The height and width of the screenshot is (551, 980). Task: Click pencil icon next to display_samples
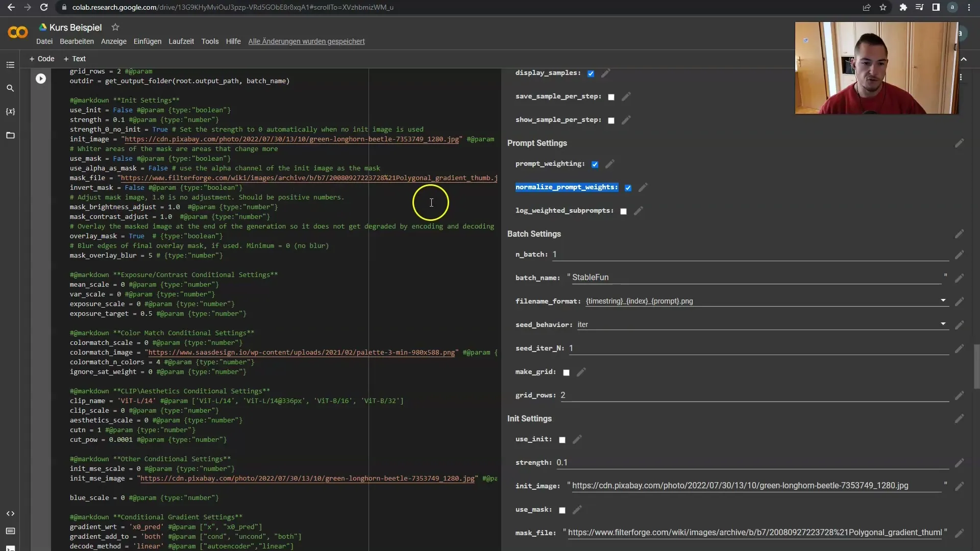pyautogui.click(x=606, y=73)
